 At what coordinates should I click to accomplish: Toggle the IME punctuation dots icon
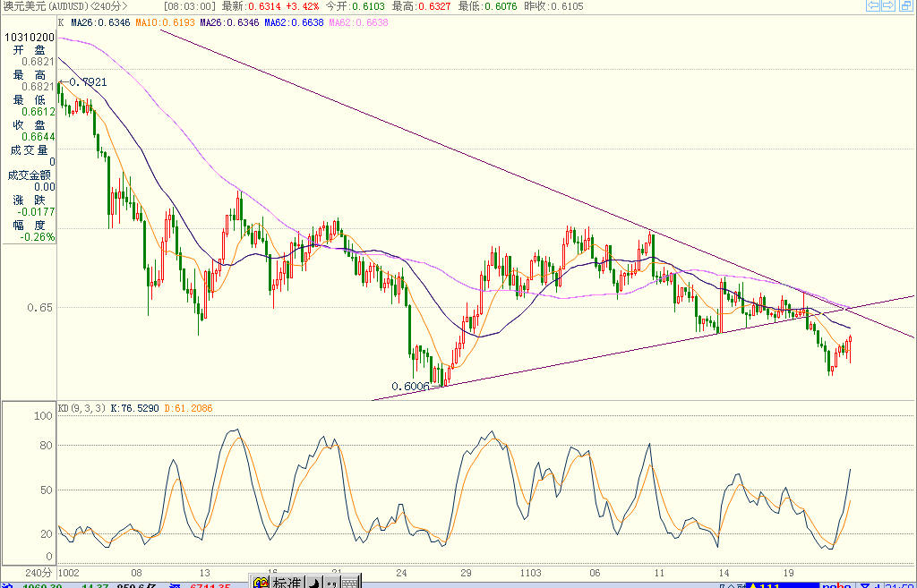[331, 582]
